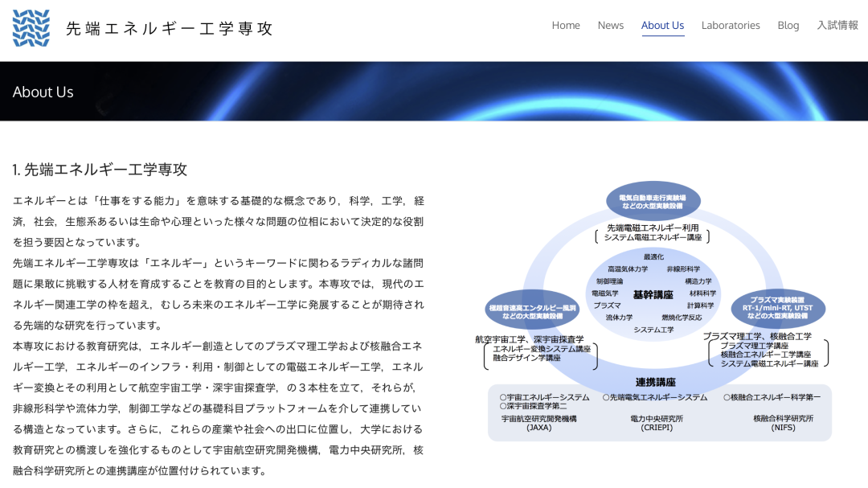This screenshot has height=488, width=868.
Task: Expand the 核融合エネルギー工学講座 bracket group
Action: coord(766,356)
